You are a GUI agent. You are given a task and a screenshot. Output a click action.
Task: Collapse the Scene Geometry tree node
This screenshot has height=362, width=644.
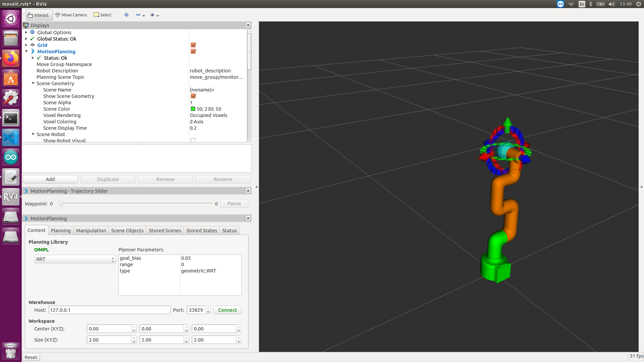pos(33,83)
